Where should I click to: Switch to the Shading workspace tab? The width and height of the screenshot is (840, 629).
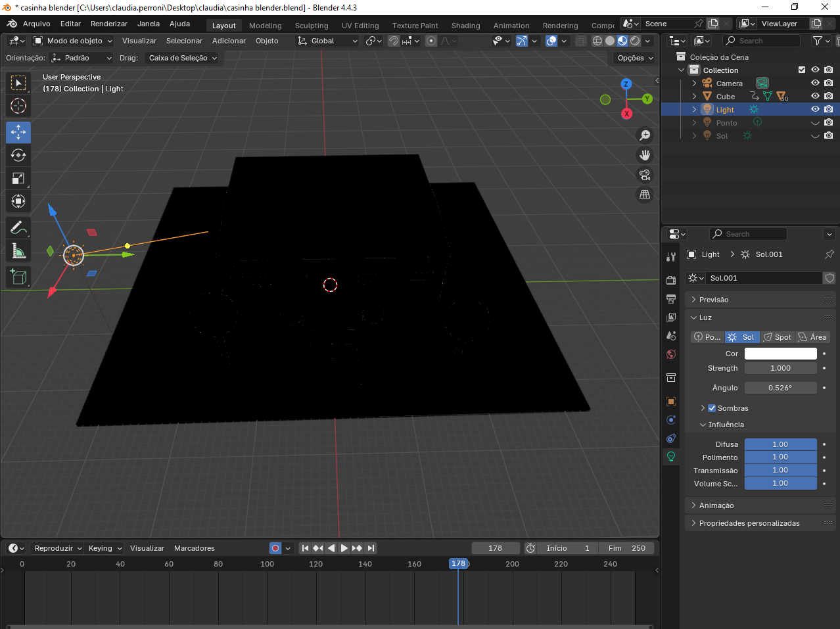coord(466,26)
